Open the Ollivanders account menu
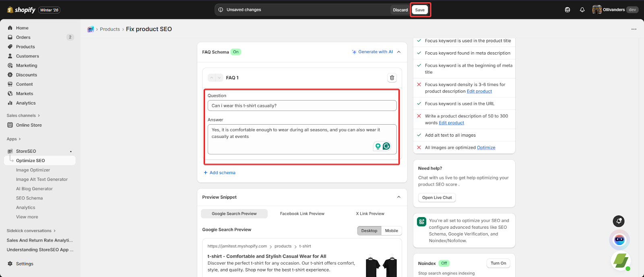The width and height of the screenshot is (644, 277). tap(615, 10)
